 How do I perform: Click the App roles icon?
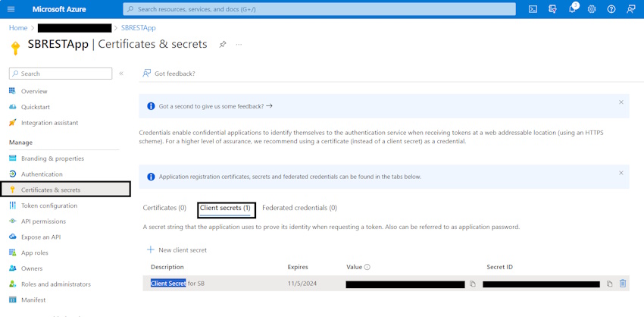click(12, 253)
